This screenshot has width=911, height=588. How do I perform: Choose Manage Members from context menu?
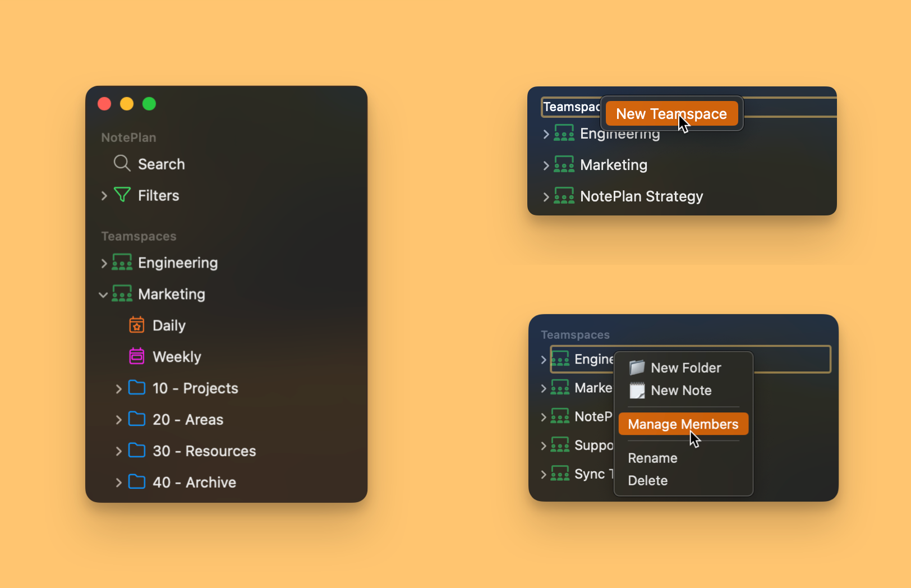tap(683, 424)
